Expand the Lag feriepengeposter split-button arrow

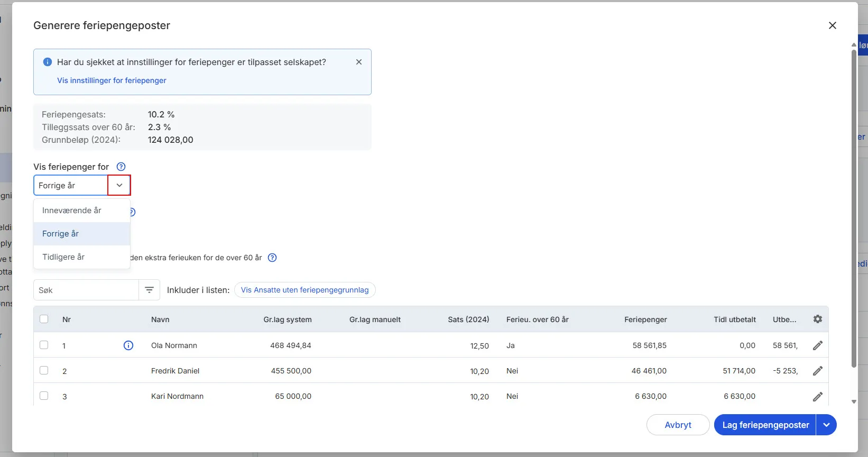826,425
